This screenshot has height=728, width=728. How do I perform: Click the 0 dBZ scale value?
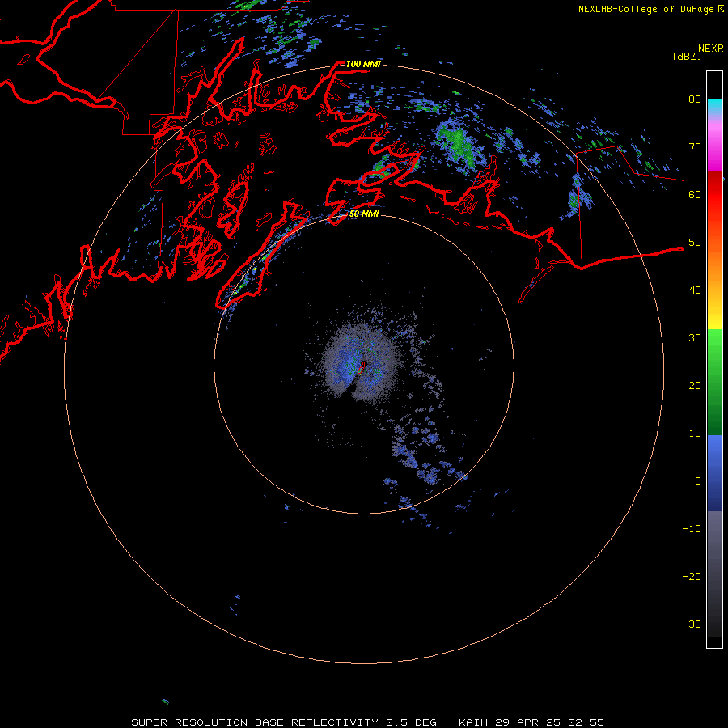tap(698, 481)
